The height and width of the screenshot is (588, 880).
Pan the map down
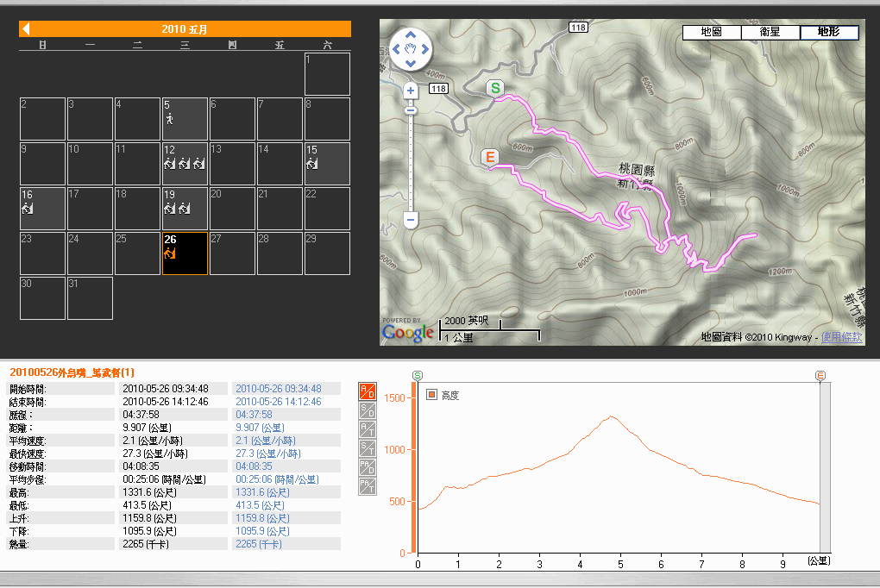coord(411,64)
